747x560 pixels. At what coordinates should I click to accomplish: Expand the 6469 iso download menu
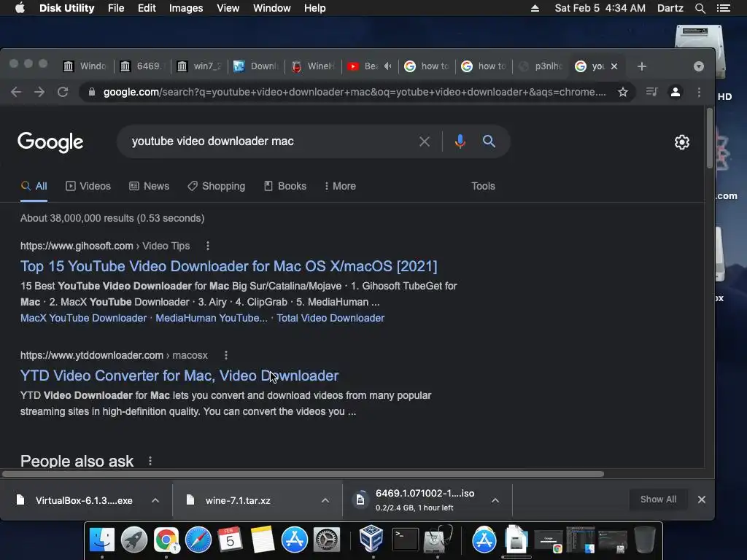point(495,500)
